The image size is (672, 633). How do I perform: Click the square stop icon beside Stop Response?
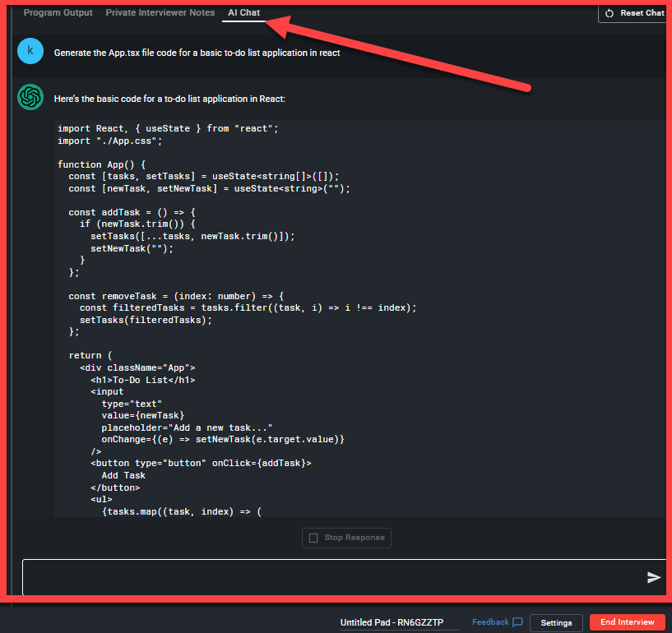point(313,538)
